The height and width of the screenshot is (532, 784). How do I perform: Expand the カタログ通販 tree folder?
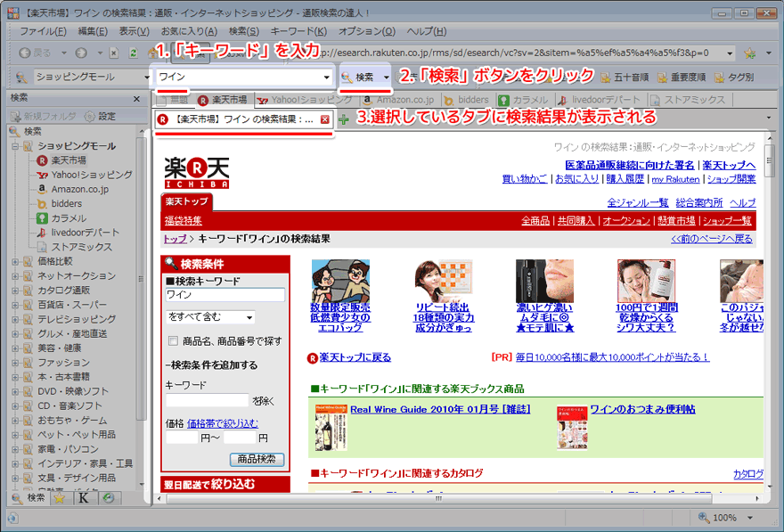click(x=15, y=291)
